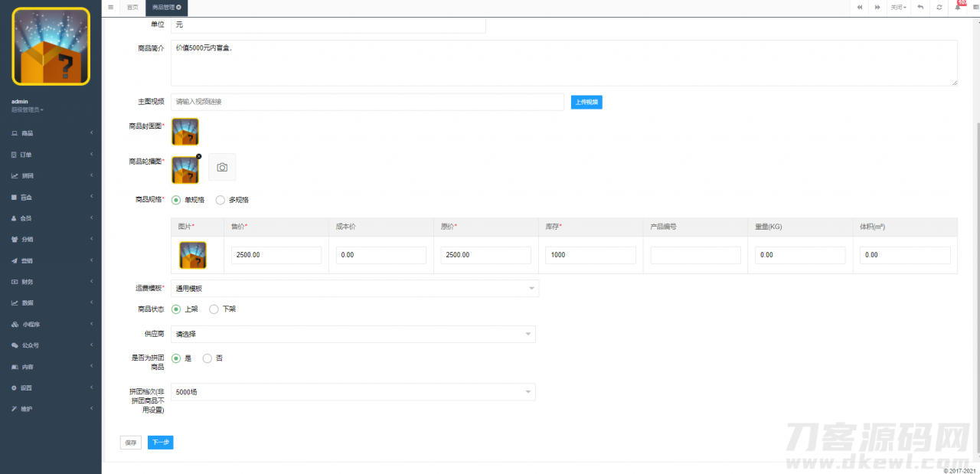This screenshot has width=980, height=474.
Task: Choose 否 for group-buy product
Action: [207, 358]
